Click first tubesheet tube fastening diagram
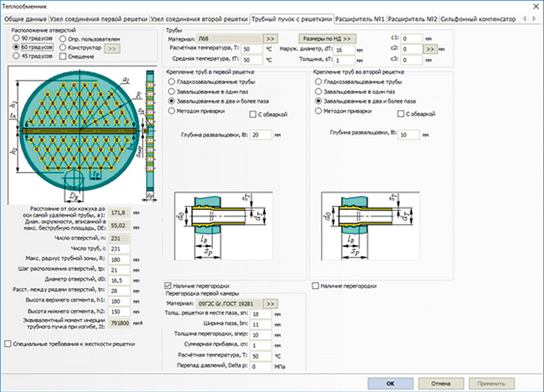This screenshot has height=392, width=544. tap(224, 226)
